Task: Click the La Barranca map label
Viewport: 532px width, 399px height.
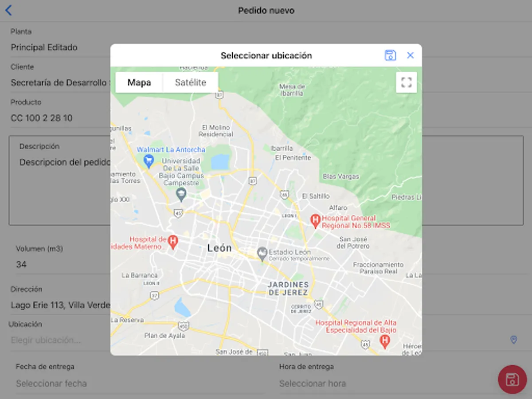Action: 139,275
